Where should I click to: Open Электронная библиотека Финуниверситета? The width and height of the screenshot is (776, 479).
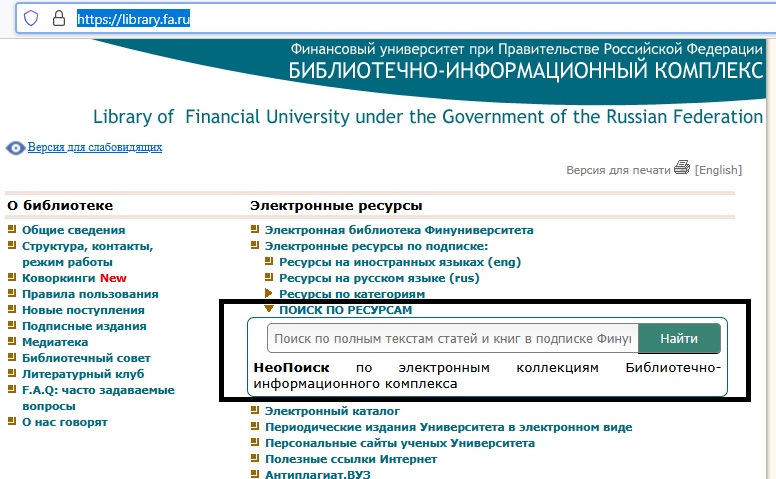point(398,230)
